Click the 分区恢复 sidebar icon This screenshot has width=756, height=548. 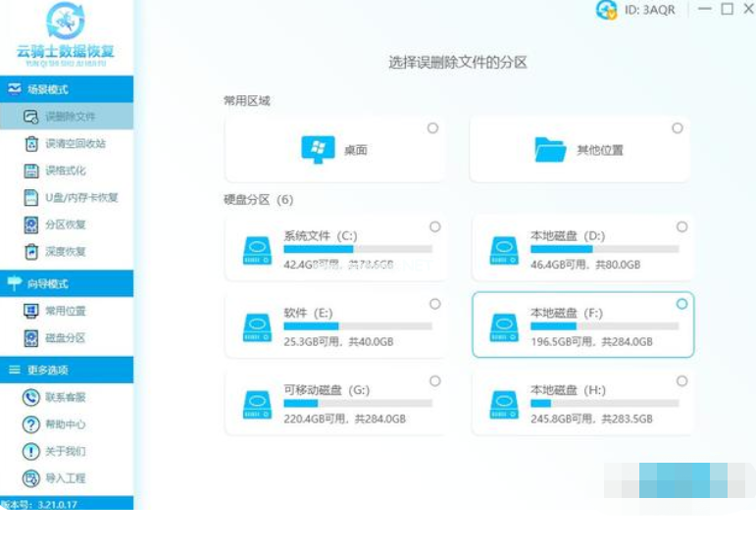[x=30, y=224]
